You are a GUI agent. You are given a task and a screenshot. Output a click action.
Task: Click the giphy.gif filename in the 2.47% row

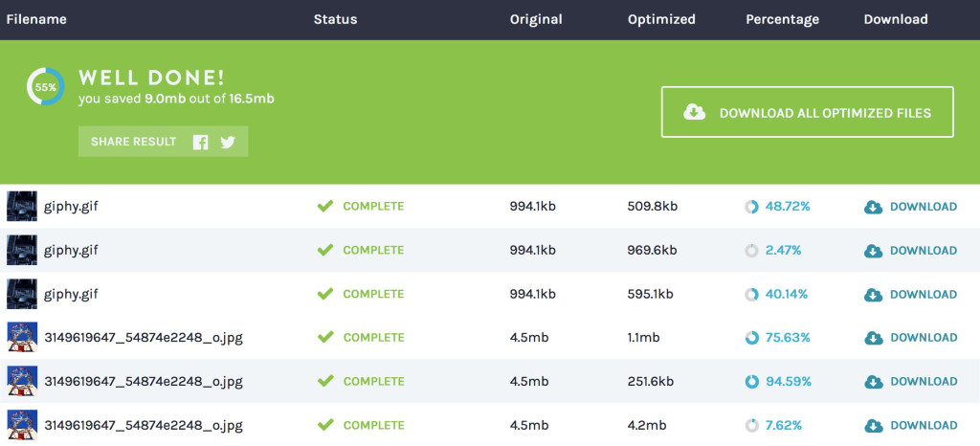click(x=71, y=251)
